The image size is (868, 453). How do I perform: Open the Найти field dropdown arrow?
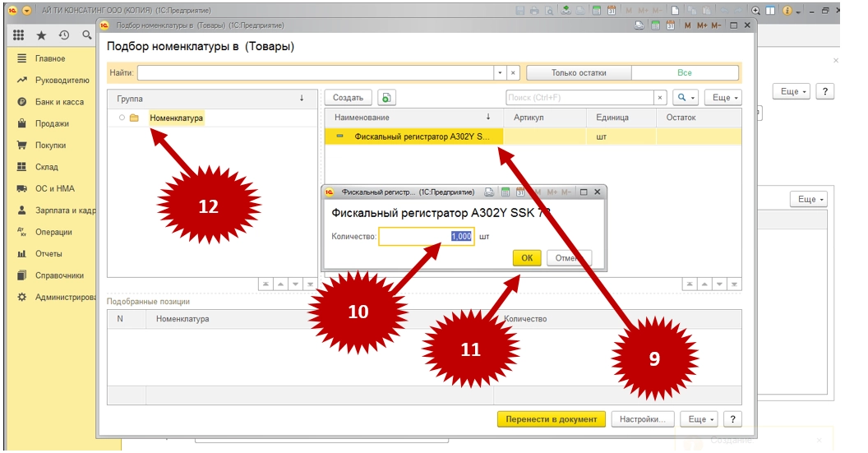point(500,72)
